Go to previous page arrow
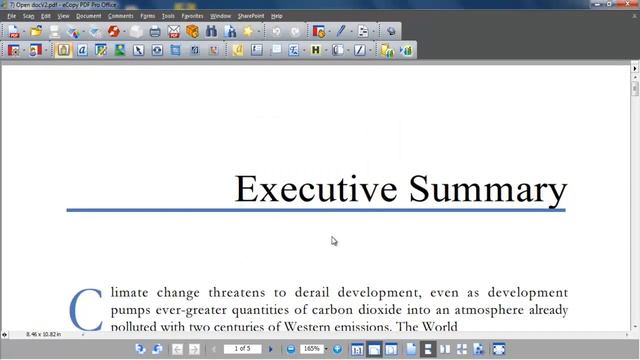The width and height of the screenshot is (640, 360). click(x=214, y=349)
